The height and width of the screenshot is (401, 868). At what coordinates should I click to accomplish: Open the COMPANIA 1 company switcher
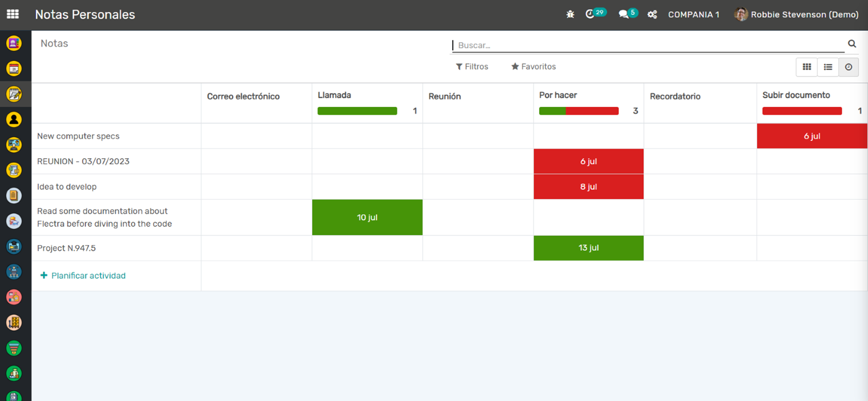[x=694, y=15]
